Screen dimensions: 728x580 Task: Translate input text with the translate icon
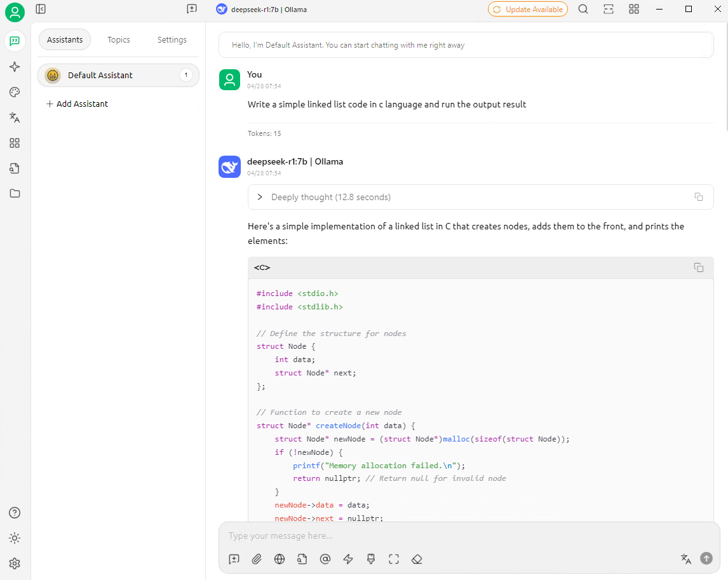tap(685, 558)
